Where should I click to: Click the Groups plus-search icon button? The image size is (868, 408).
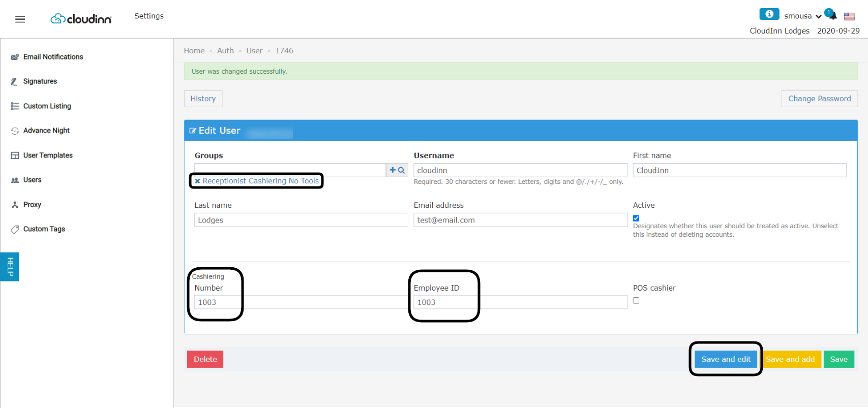point(397,170)
